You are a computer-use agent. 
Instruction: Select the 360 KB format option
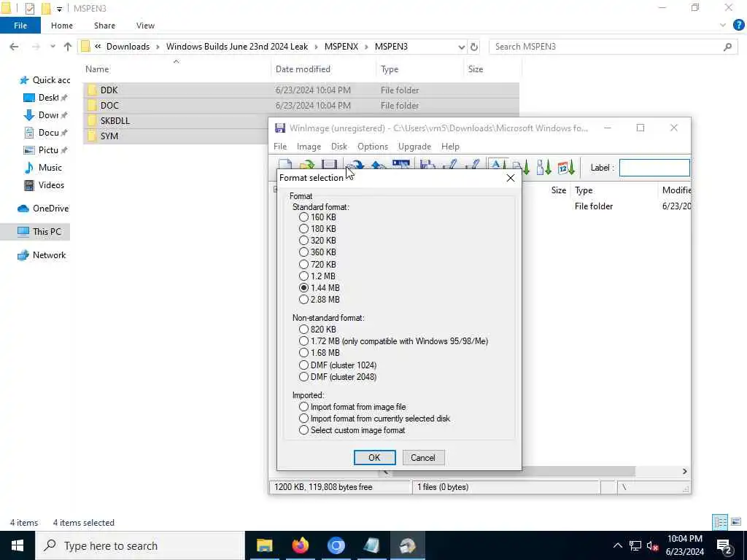(x=318, y=252)
